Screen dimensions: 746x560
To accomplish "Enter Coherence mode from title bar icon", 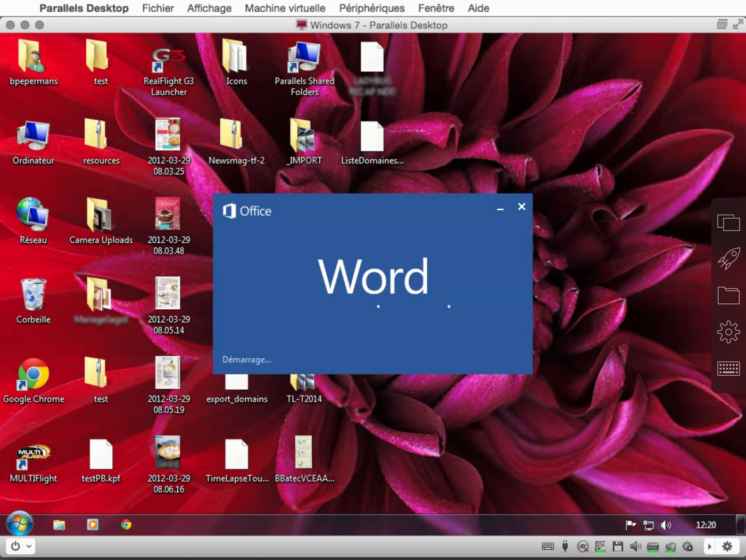I will pos(722,24).
